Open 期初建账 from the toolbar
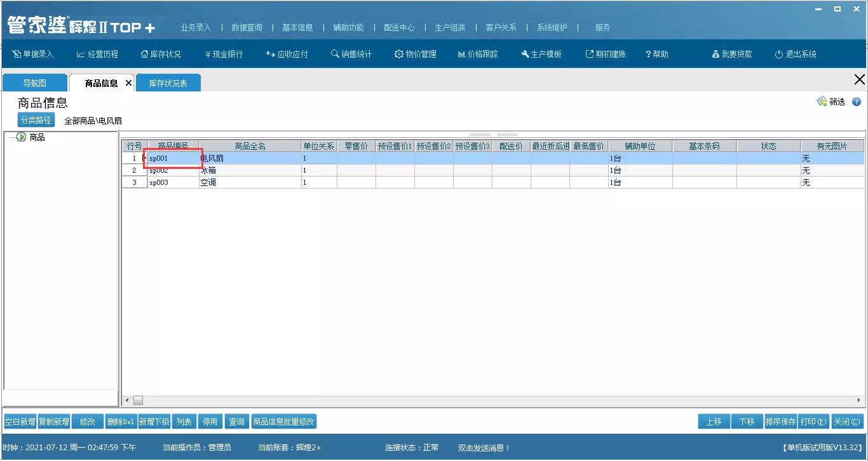The image size is (868, 461). (x=604, y=54)
